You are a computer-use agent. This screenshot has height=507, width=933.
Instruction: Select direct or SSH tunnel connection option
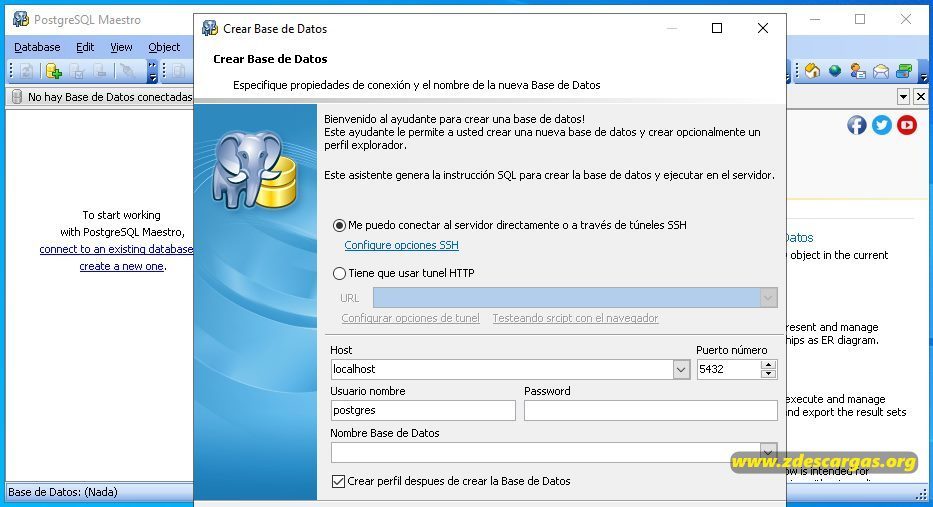pos(339,226)
